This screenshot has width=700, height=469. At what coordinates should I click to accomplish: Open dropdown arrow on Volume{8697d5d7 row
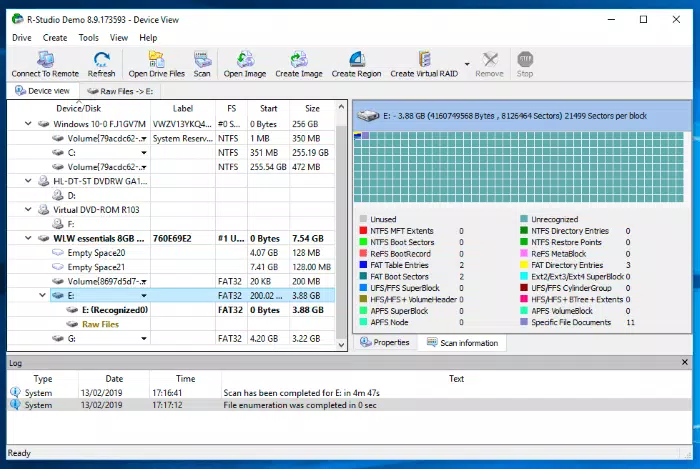pyautogui.click(x=144, y=281)
